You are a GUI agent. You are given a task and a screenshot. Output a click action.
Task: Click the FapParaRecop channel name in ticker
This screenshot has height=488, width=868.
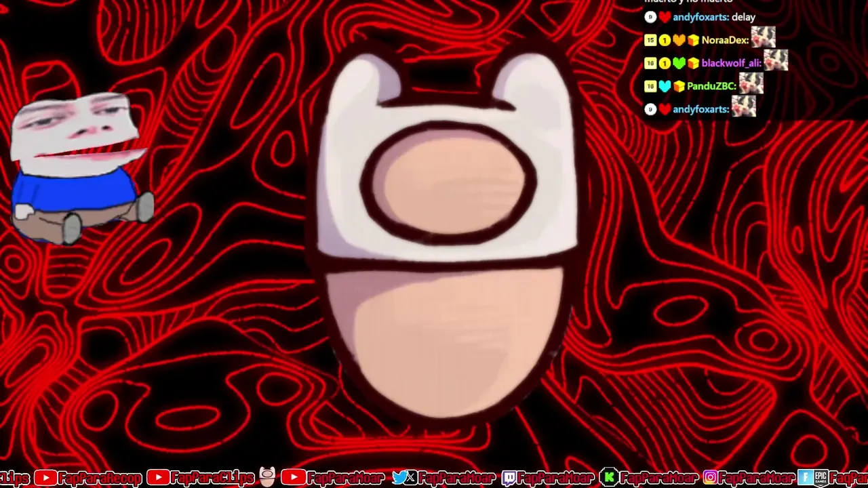click(x=100, y=478)
